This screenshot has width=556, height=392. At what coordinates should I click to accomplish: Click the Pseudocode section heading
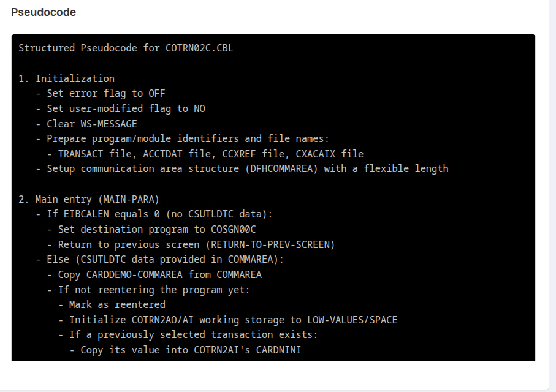[x=43, y=12]
